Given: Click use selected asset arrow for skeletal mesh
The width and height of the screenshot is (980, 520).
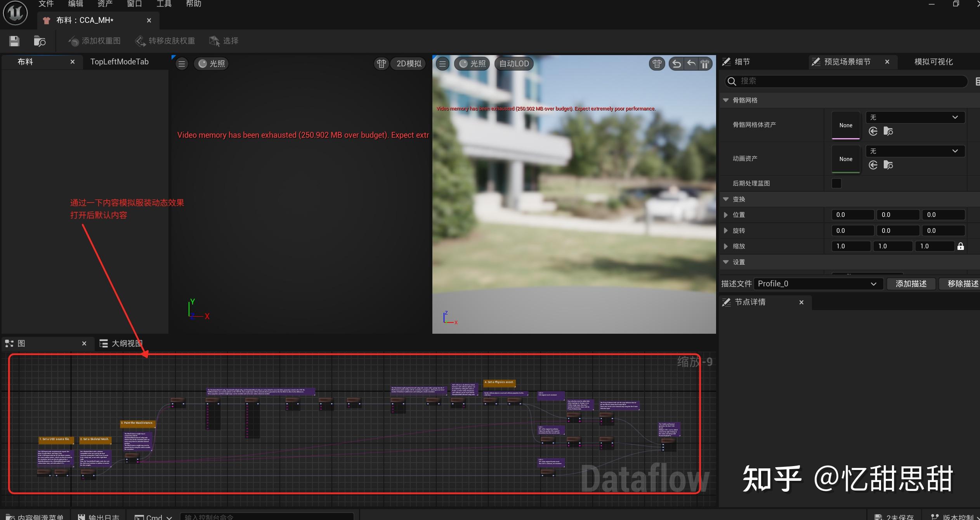Looking at the screenshot, I should point(873,132).
